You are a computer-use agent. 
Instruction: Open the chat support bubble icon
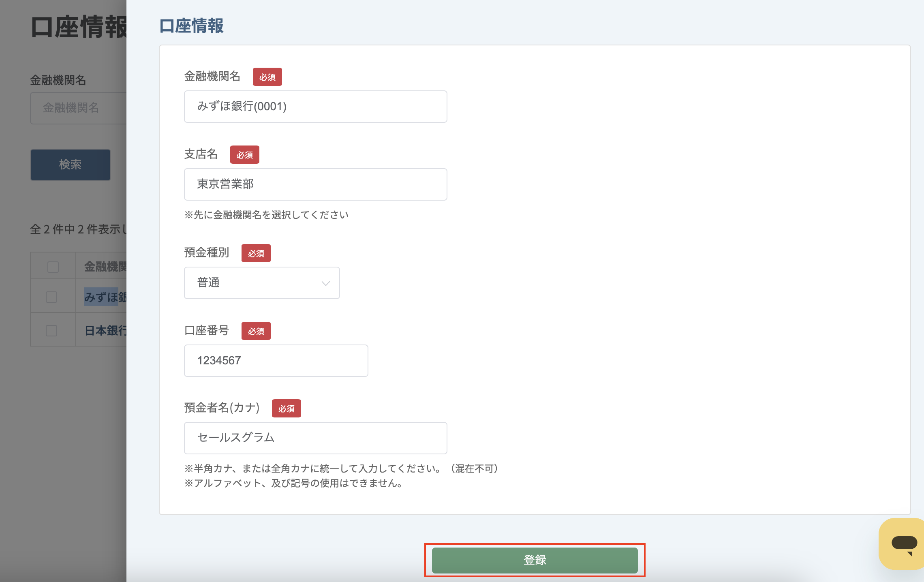903,544
